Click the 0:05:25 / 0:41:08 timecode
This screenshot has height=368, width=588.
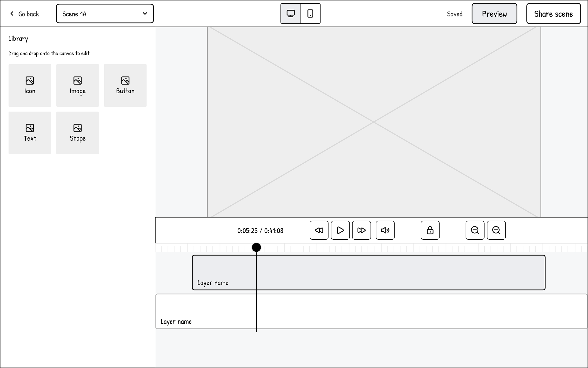(260, 231)
